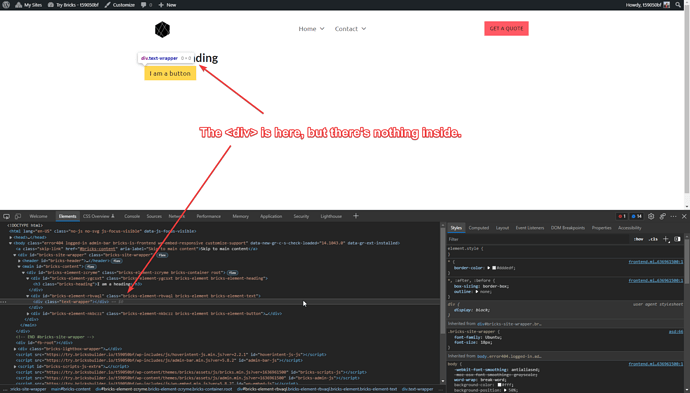Open the DevTools three-dot more menu

[x=673, y=216]
